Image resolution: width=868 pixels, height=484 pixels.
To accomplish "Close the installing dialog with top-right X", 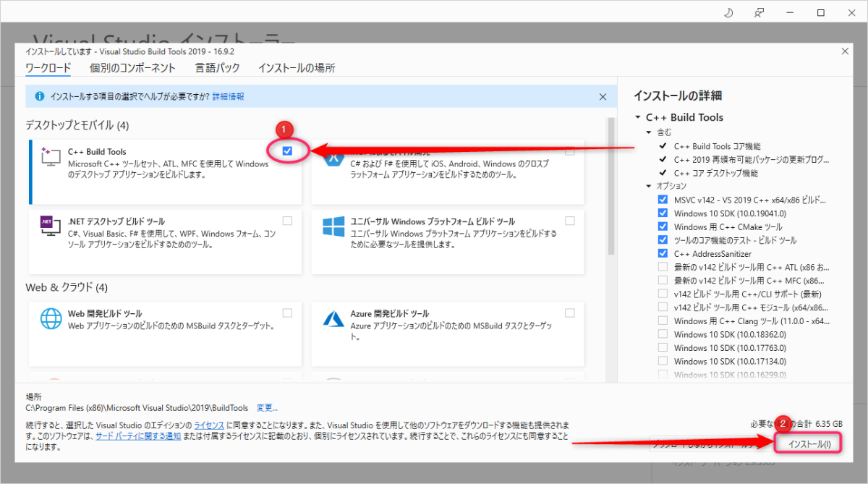I will point(845,51).
